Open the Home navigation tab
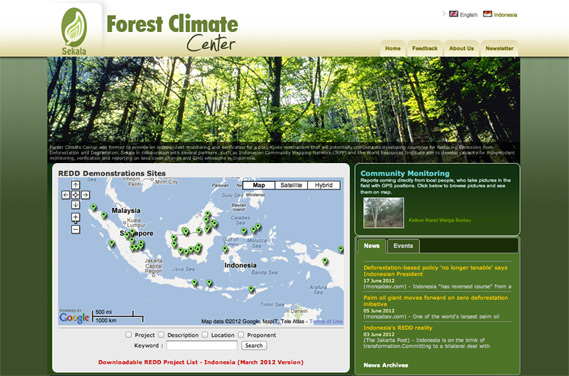 coord(393,48)
